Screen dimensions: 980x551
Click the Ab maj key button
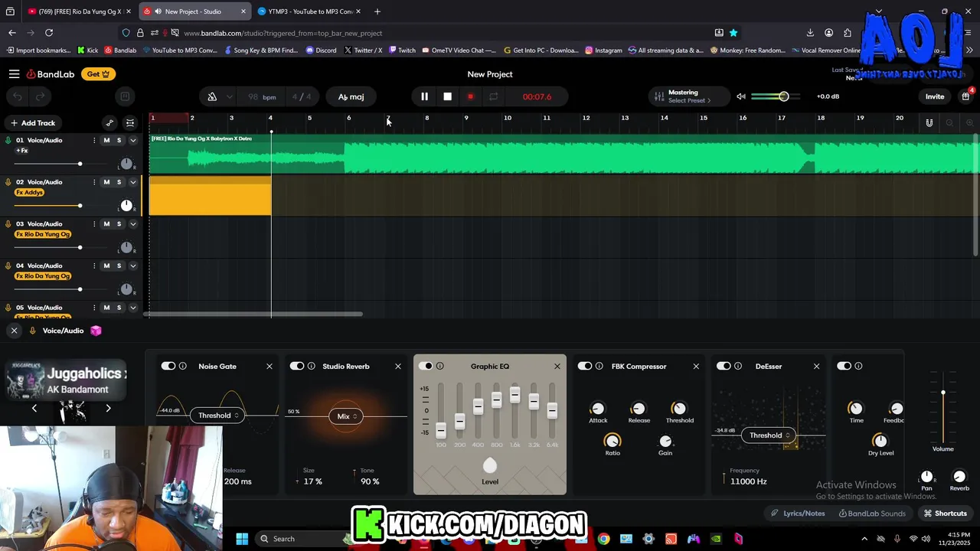click(x=351, y=96)
